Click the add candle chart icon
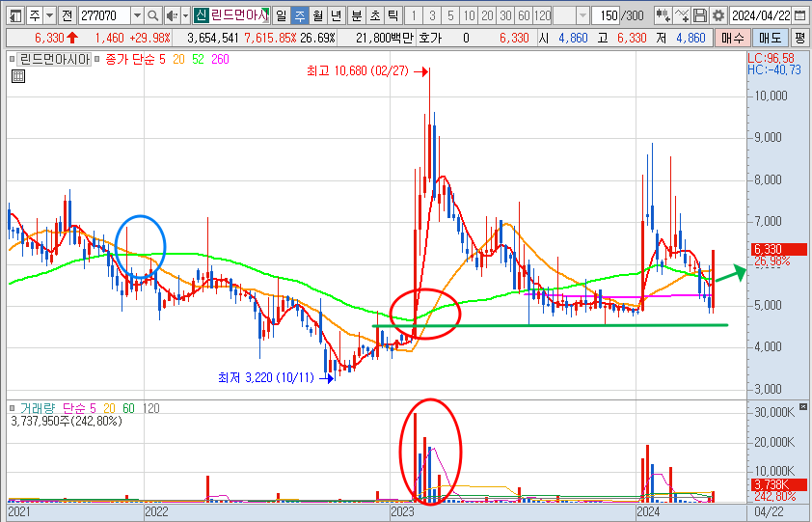812x522 pixels. (663, 15)
